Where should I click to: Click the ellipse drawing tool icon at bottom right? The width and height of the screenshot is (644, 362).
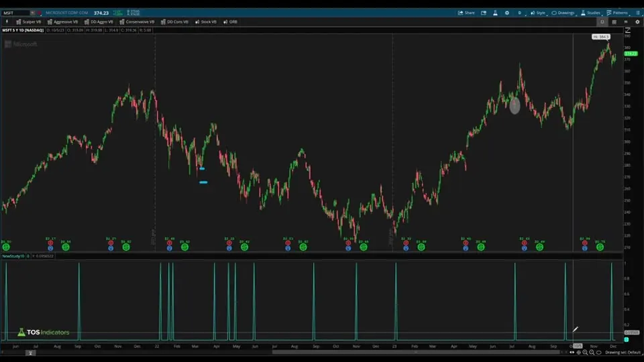click(599, 353)
